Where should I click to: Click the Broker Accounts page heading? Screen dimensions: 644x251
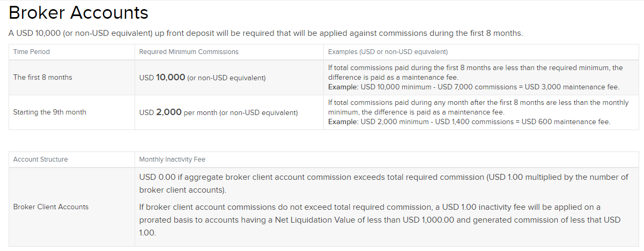point(78,13)
